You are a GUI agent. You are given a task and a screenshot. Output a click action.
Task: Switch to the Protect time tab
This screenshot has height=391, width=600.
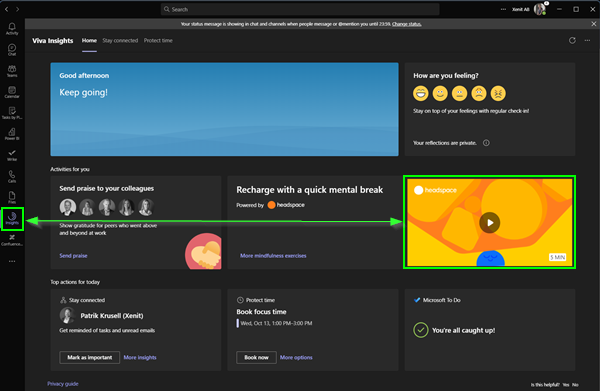point(158,41)
